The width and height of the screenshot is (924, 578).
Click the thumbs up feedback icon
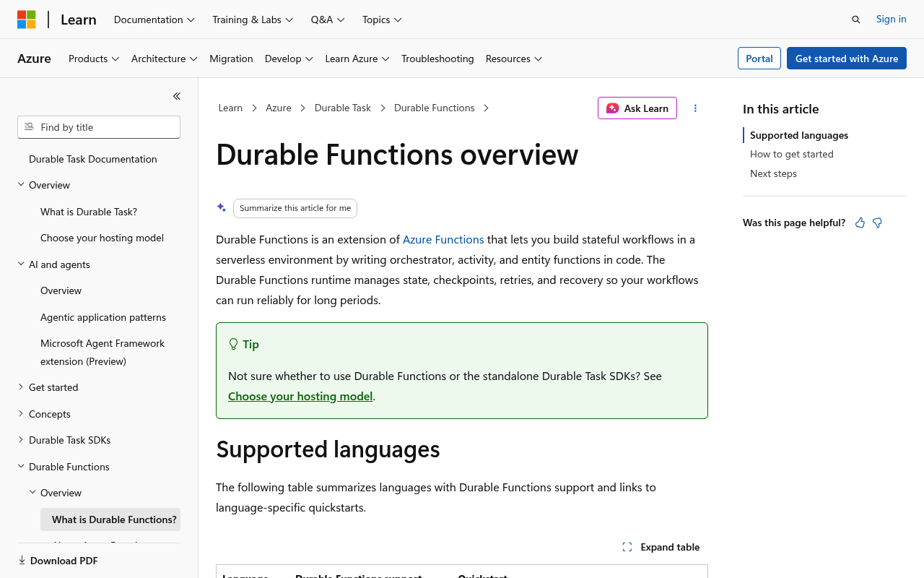(860, 223)
